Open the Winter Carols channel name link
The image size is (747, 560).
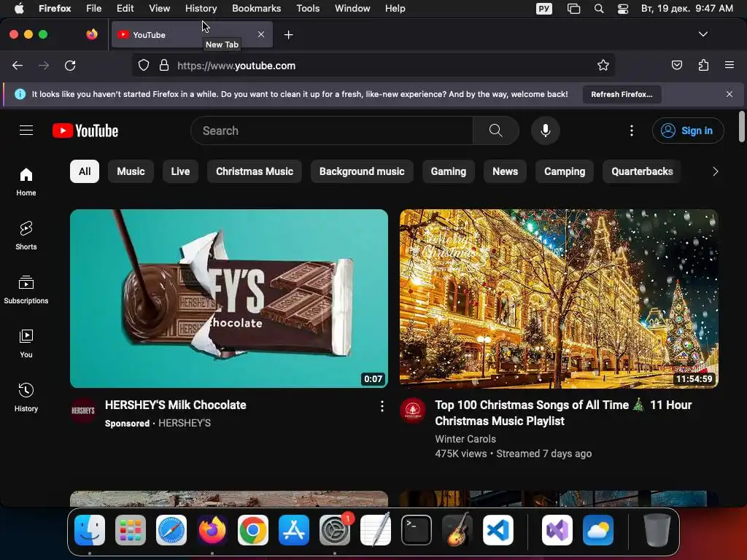465,439
